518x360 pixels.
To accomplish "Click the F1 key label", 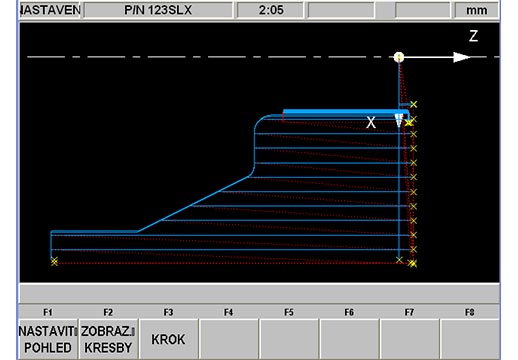I will [x=48, y=312].
